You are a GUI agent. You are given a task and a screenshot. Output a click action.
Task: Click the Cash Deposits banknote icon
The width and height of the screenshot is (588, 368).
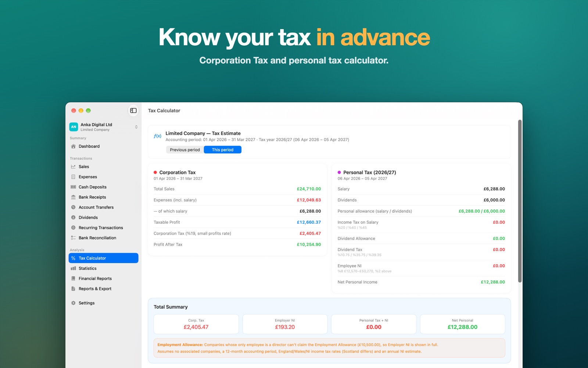coord(73,187)
